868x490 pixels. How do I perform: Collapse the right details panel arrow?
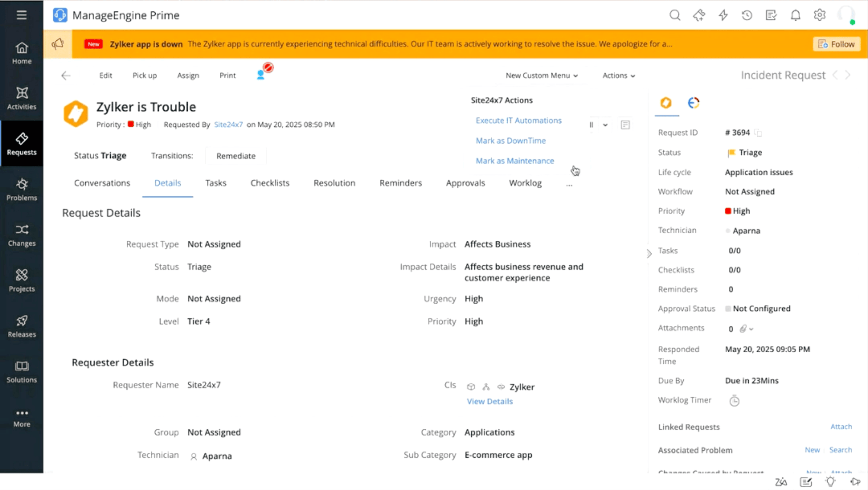coord(649,254)
